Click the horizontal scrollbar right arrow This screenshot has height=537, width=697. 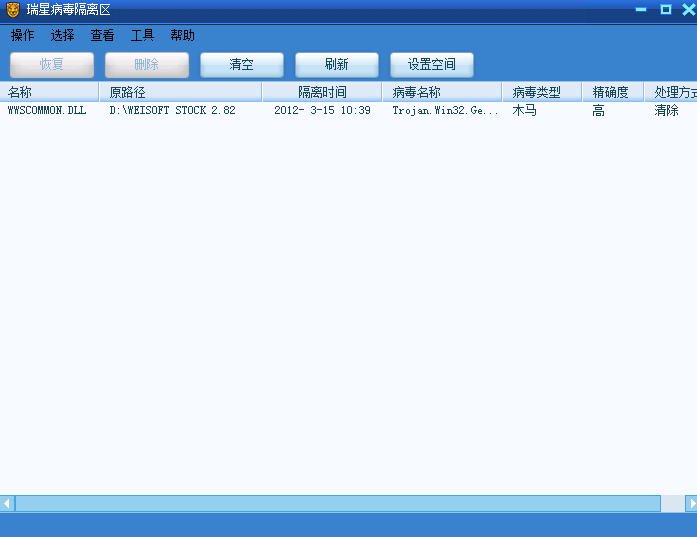pos(691,504)
